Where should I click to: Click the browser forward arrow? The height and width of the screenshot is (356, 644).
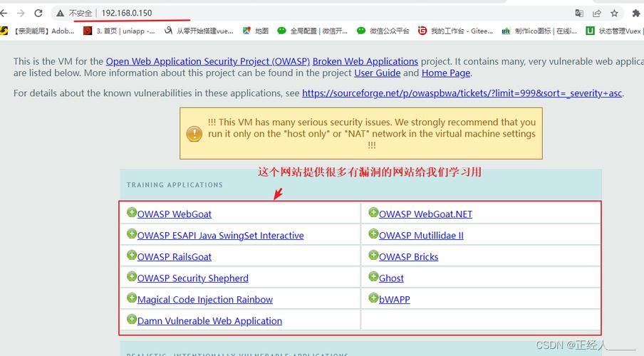point(21,13)
